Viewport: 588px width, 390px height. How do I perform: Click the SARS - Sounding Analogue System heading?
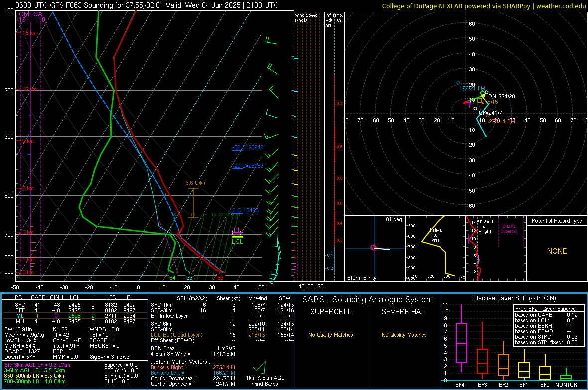coord(368,300)
